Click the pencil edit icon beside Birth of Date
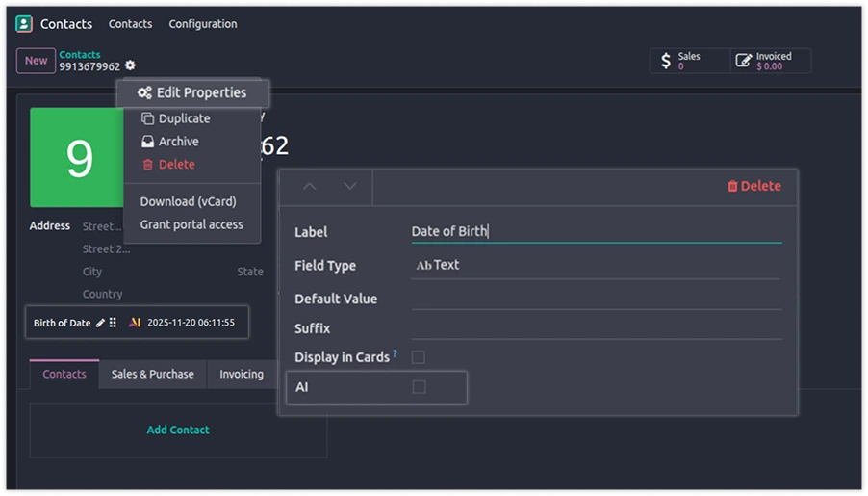 pos(100,324)
